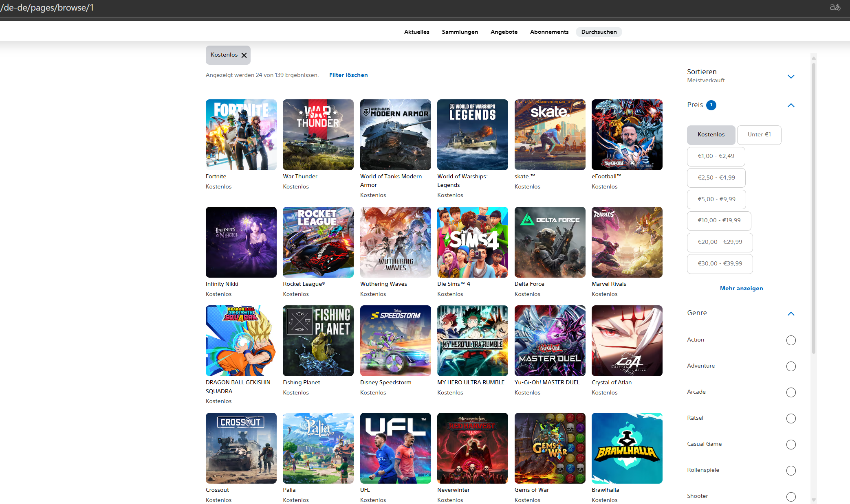Open the Sammlungen tab
This screenshot has width=850, height=504.
coord(460,32)
